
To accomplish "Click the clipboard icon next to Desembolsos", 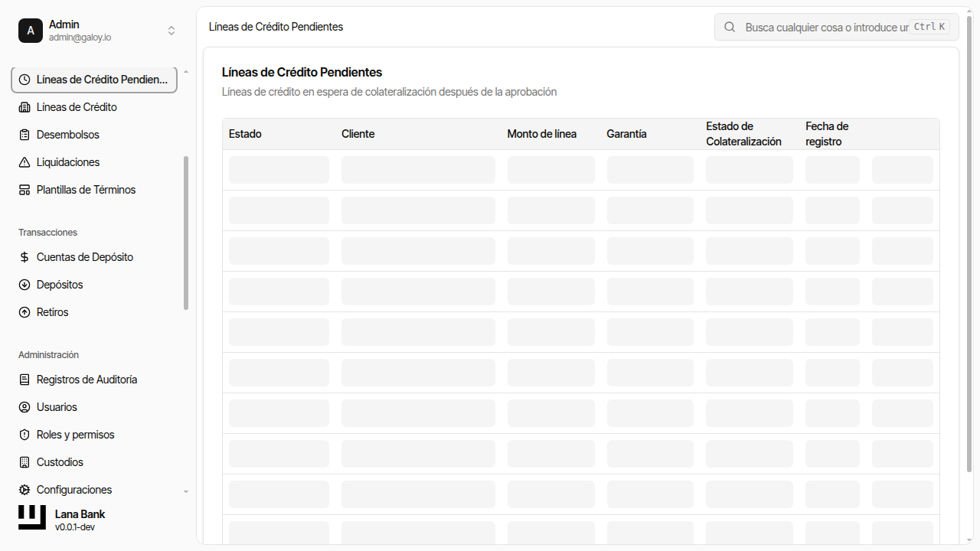I will point(24,135).
